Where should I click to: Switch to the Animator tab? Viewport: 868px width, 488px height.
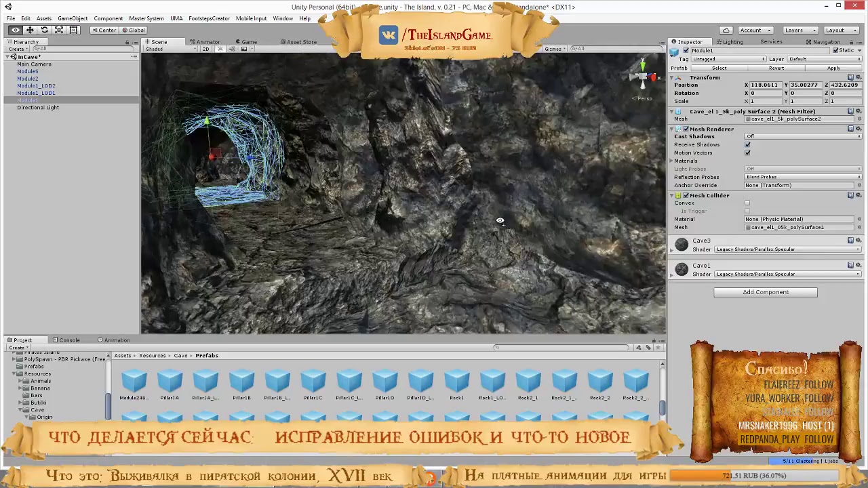point(205,42)
